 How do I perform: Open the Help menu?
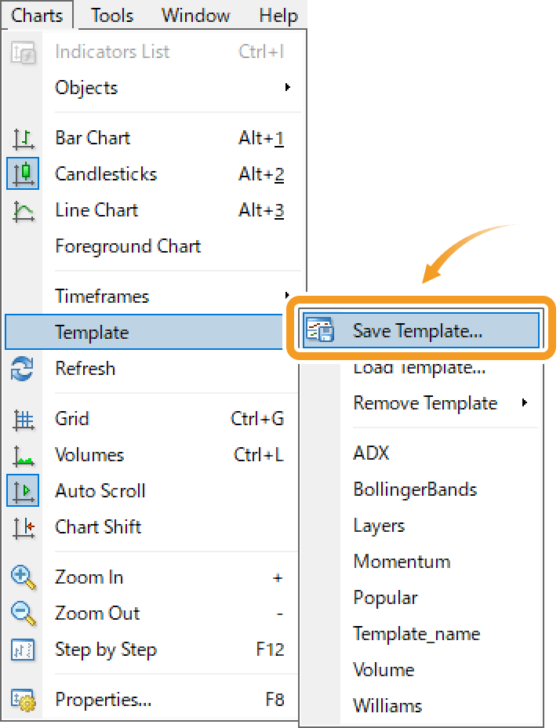278,16
